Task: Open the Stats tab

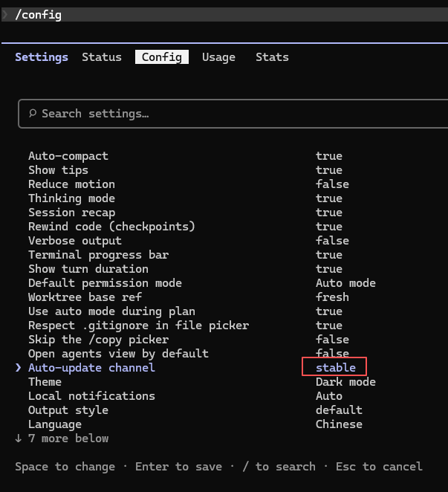Action: pos(272,57)
